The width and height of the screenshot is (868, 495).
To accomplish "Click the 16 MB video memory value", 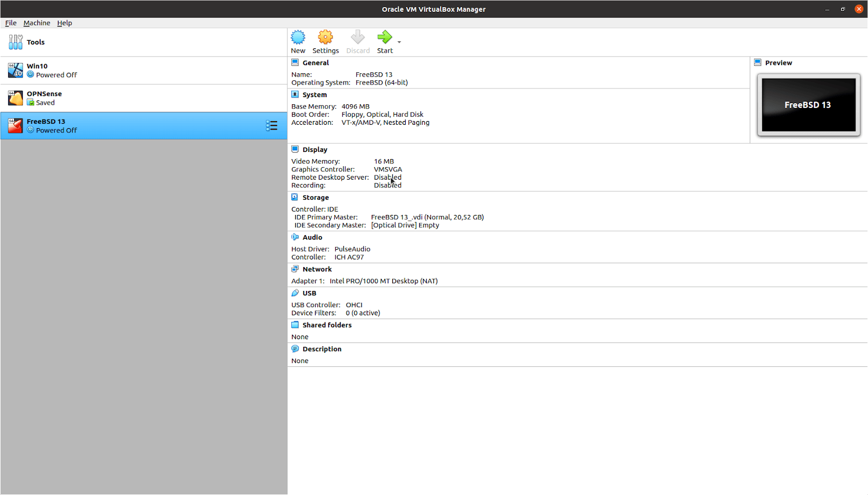I will click(x=384, y=162).
